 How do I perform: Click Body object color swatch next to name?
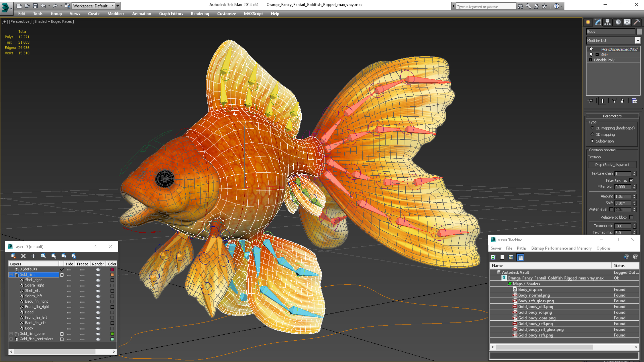pos(639,32)
